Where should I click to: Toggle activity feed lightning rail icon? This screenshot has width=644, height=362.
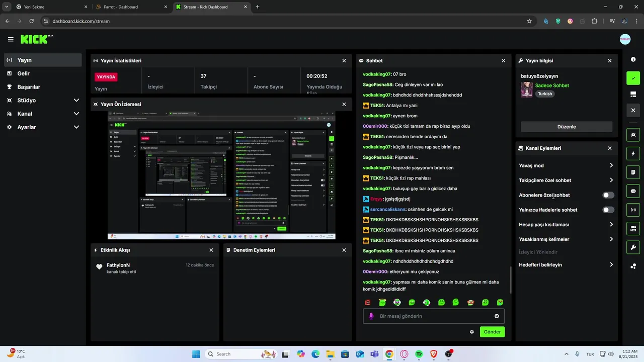[633, 153]
